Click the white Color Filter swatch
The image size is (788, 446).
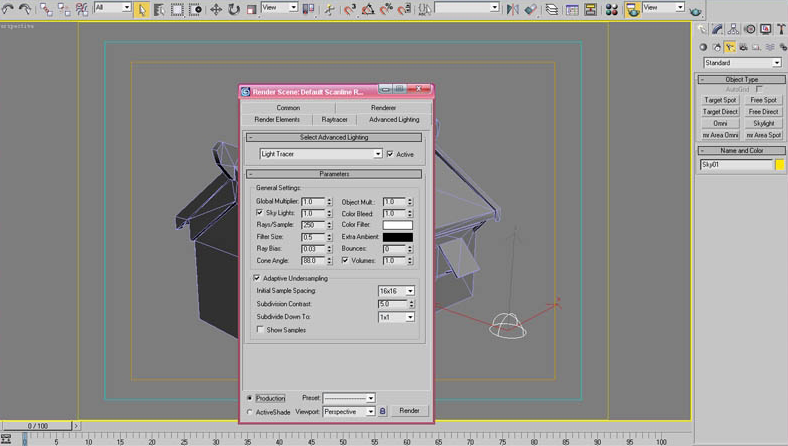point(398,225)
